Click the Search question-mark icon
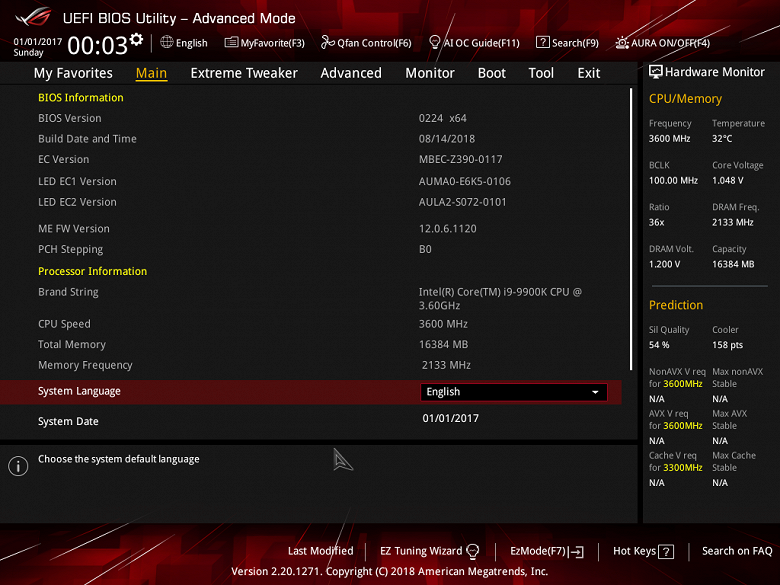Viewport: 780px width, 585px height. tap(543, 42)
